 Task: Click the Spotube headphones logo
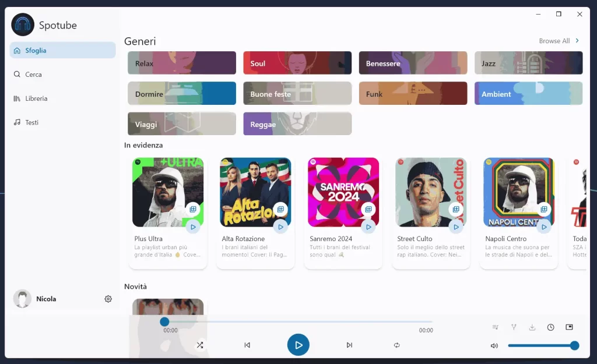23,24
